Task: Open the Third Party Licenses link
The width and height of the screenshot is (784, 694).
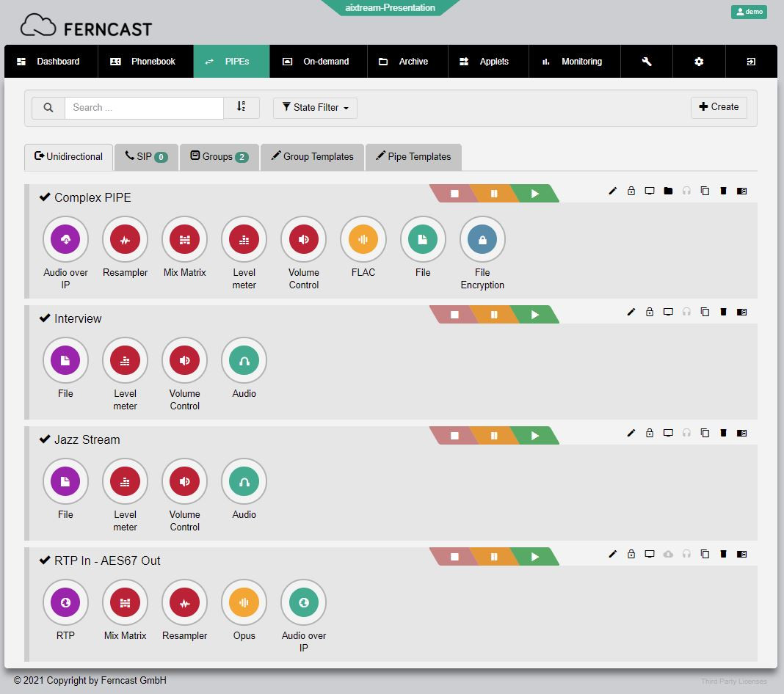Action: click(733, 682)
